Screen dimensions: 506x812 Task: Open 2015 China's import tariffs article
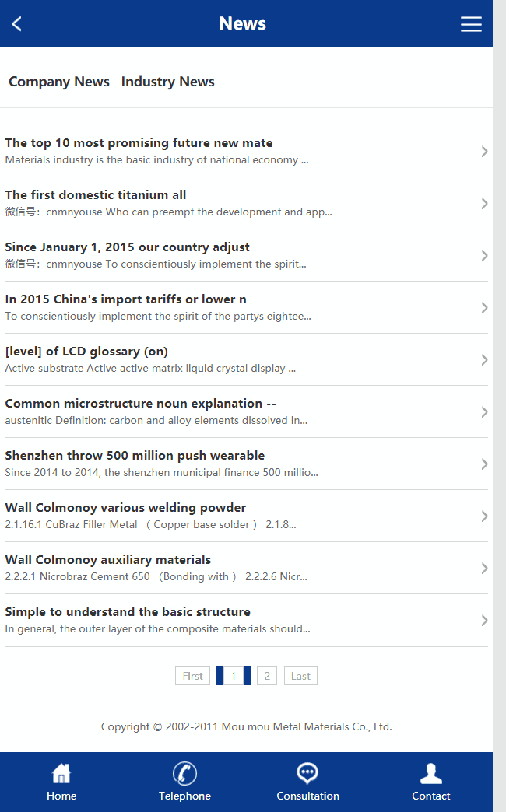126,299
